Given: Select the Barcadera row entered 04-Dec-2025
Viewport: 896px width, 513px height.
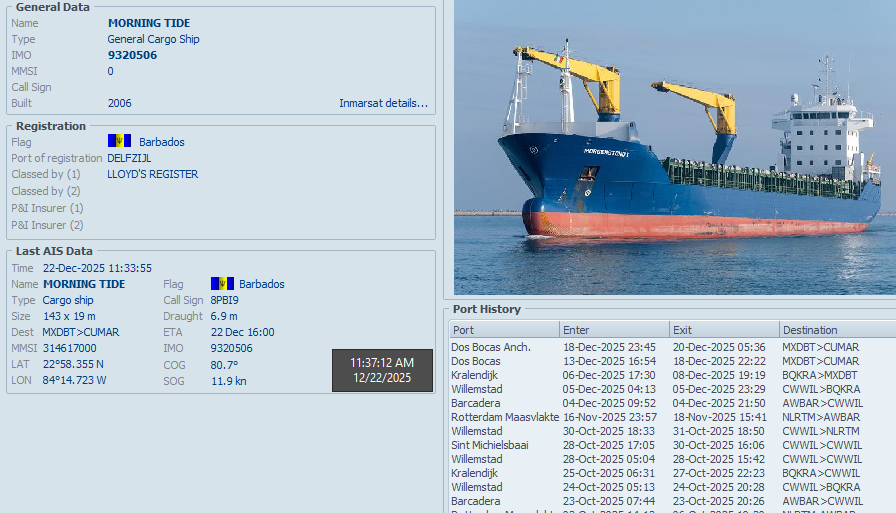Looking at the screenshot, I should point(673,403).
